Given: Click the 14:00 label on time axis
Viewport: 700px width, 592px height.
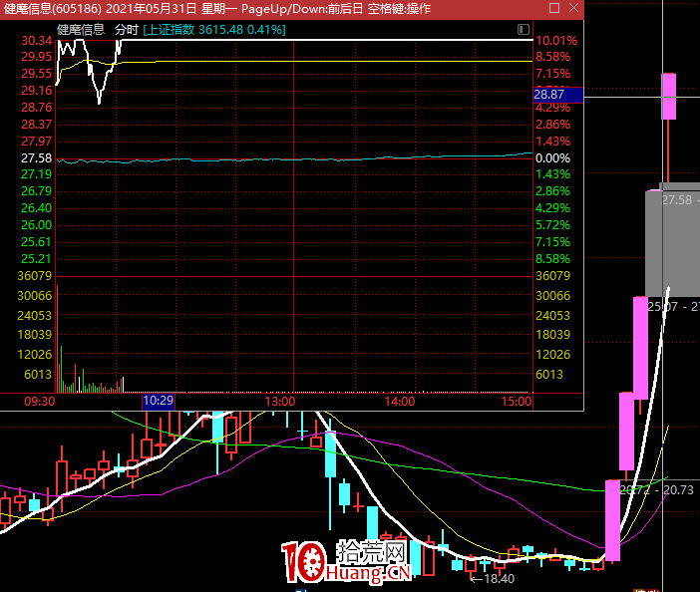Looking at the screenshot, I should 399,401.
